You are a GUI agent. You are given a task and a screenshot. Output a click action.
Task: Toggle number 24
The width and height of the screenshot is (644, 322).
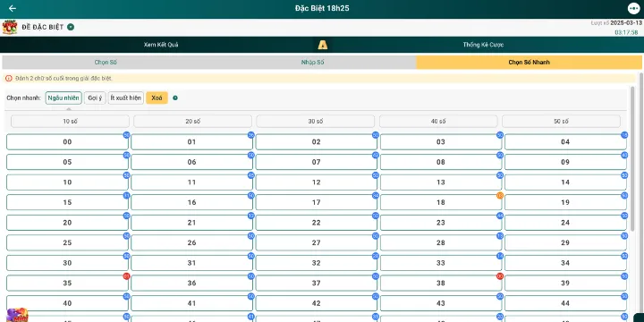(x=565, y=223)
